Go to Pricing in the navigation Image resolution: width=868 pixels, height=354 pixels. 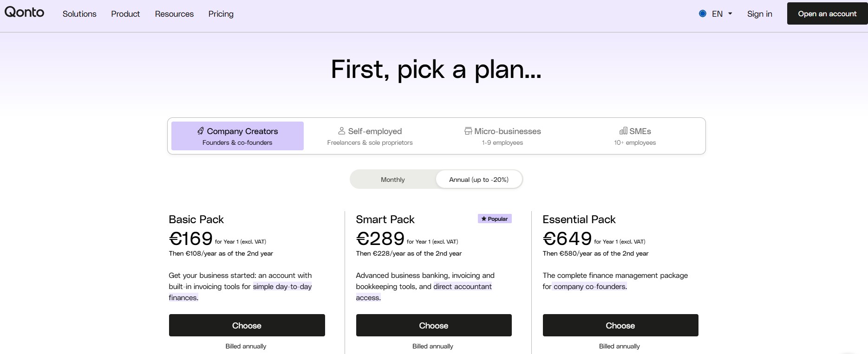pos(221,14)
